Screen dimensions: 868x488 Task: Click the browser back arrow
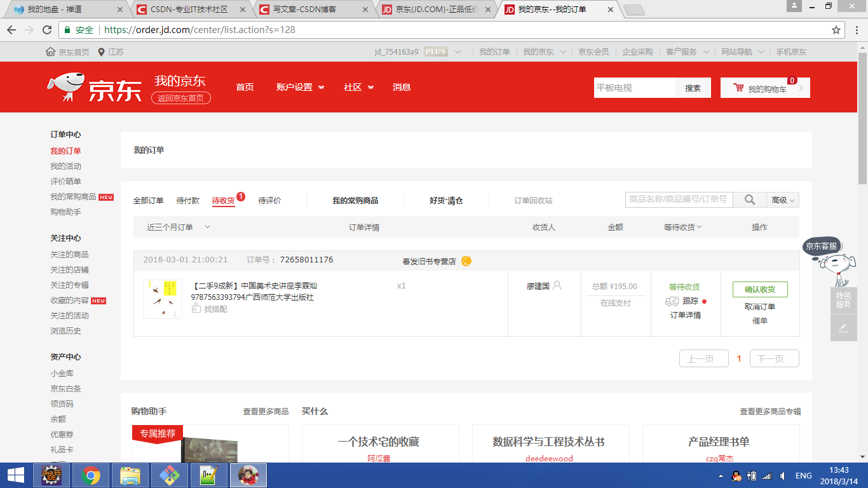(11, 30)
